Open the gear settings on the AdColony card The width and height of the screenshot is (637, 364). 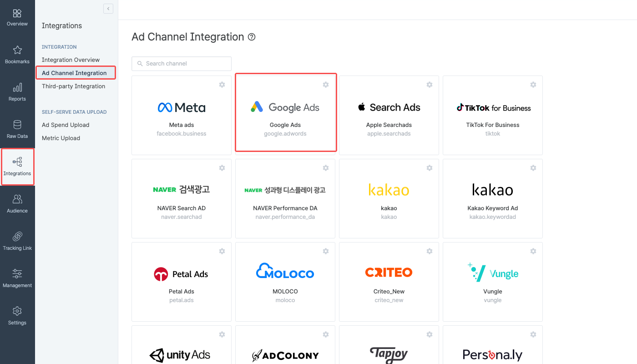coord(326,334)
